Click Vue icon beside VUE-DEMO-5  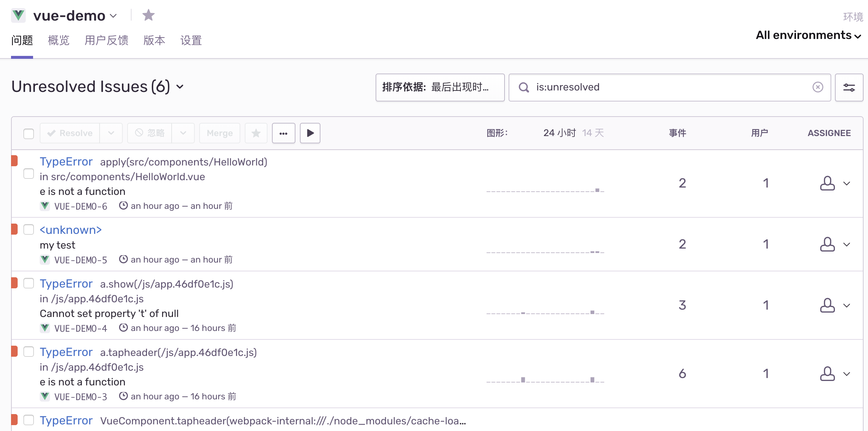coord(45,260)
